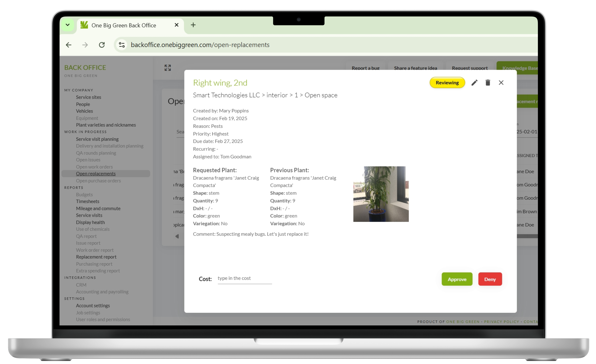
Task: Click CRM under Integrations
Action: coord(81,285)
